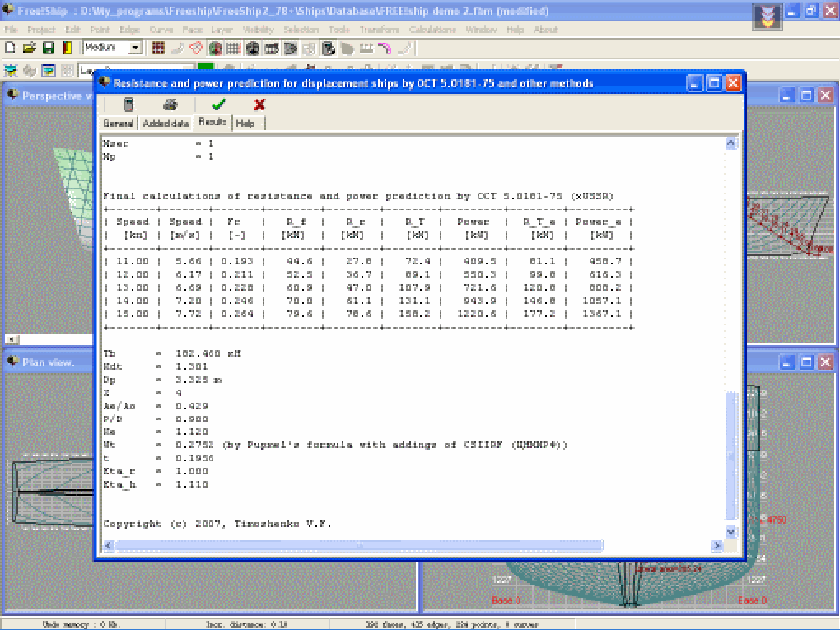This screenshot has width=840, height=630.
Task: Click the 15.00 speed cell in table
Action: pos(133,314)
